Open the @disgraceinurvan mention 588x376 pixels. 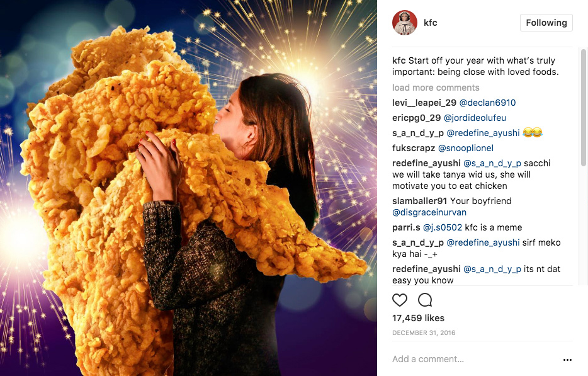tap(429, 212)
